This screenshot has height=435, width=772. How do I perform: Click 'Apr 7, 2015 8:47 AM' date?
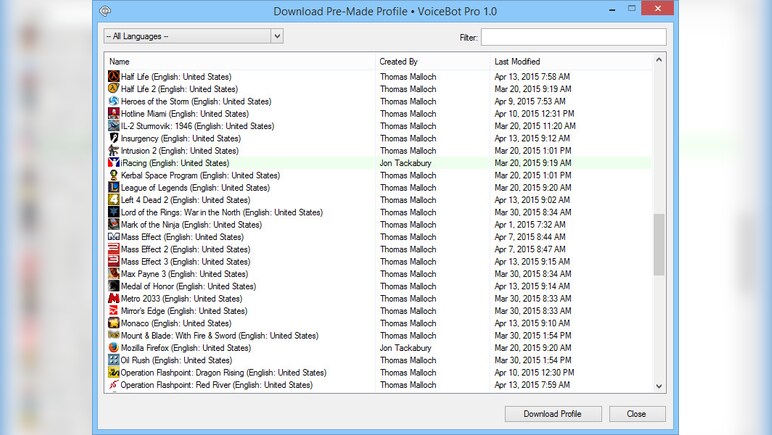pos(530,249)
